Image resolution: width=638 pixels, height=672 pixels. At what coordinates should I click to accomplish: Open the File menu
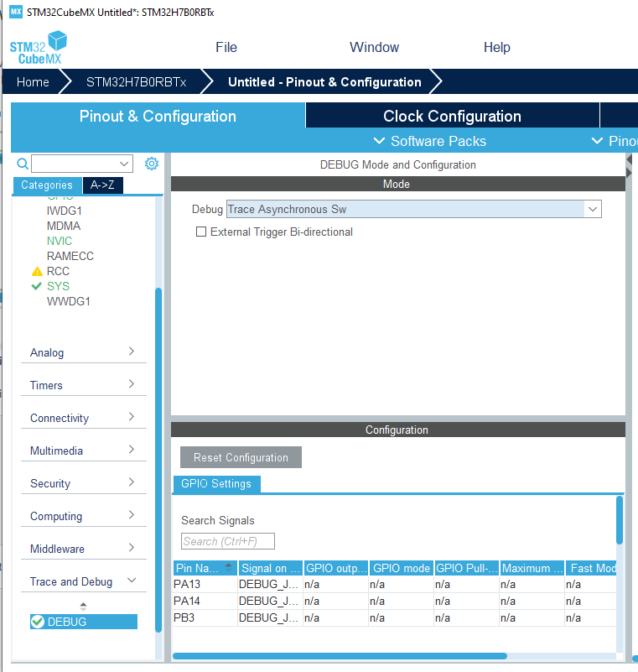point(226,47)
